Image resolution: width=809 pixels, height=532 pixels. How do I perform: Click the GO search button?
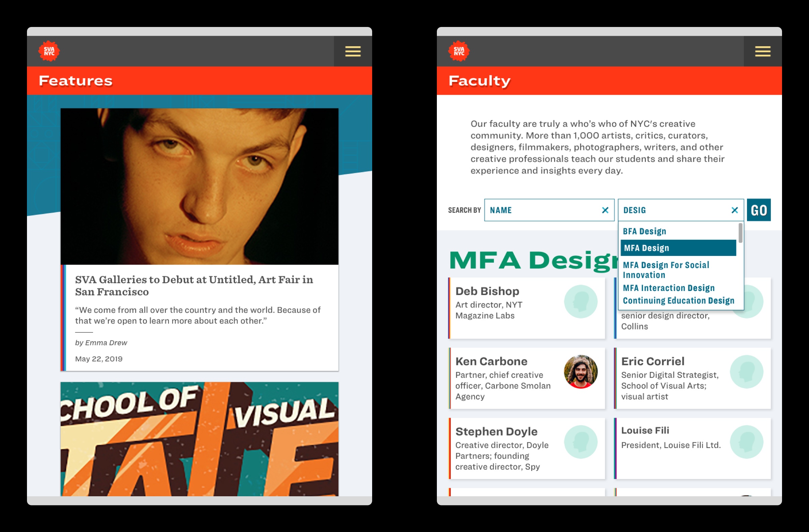(759, 210)
